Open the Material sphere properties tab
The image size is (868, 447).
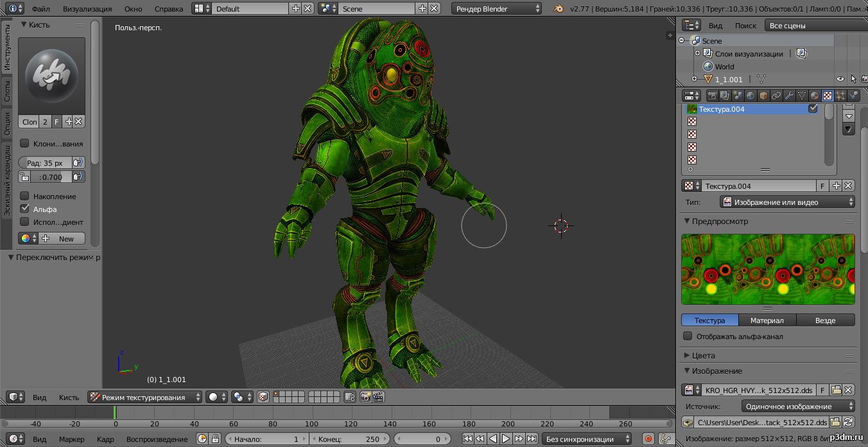pos(815,96)
